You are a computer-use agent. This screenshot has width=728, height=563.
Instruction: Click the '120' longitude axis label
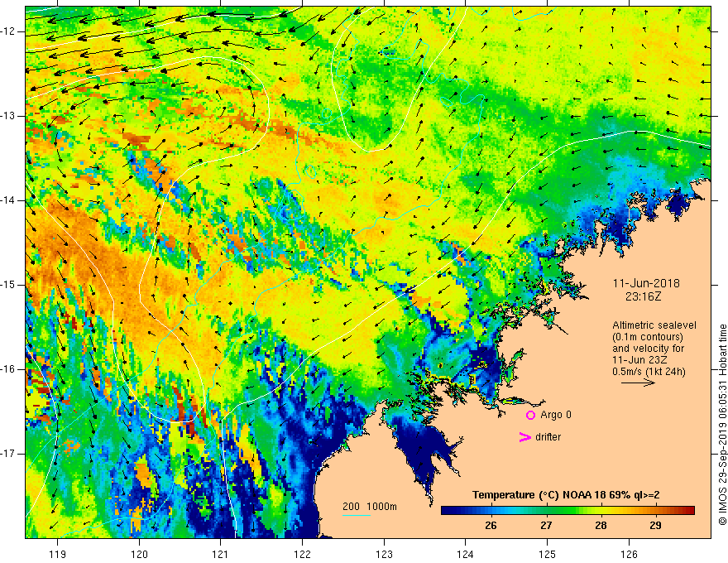139,554
